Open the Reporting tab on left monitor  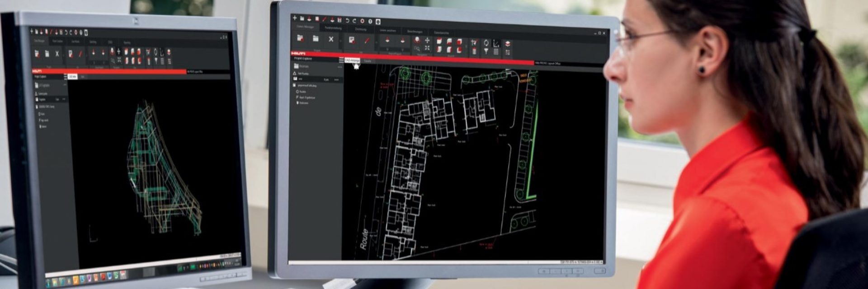[127, 42]
